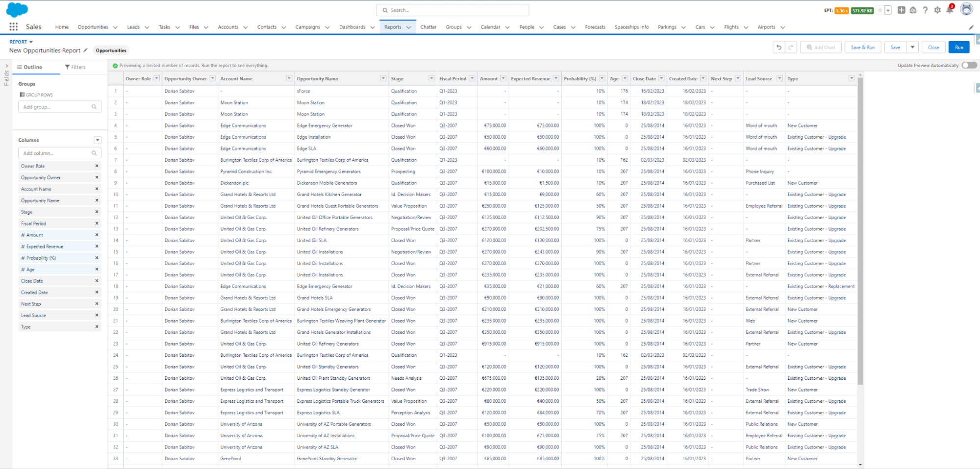
Task: Click the redo arrow in report toolbar
Action: (791, 47)
